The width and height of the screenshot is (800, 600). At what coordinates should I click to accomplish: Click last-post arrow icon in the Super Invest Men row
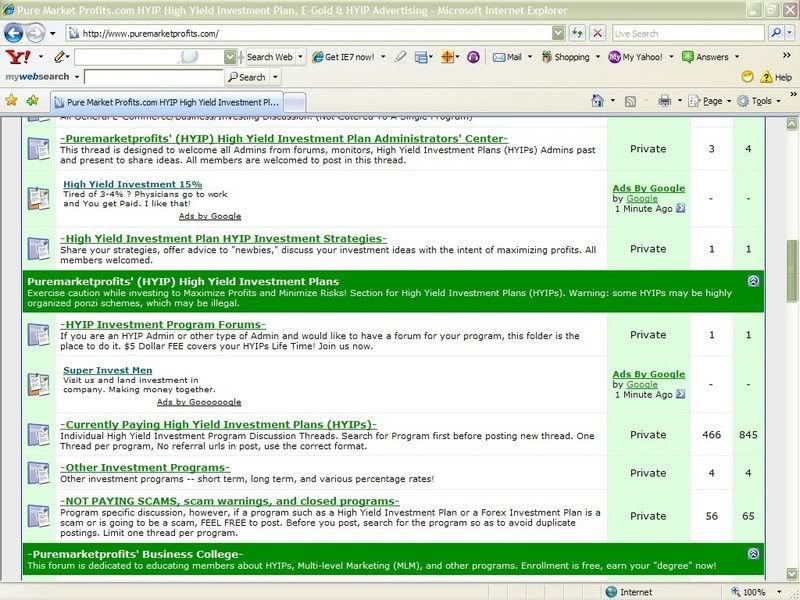tap(680, 394)
